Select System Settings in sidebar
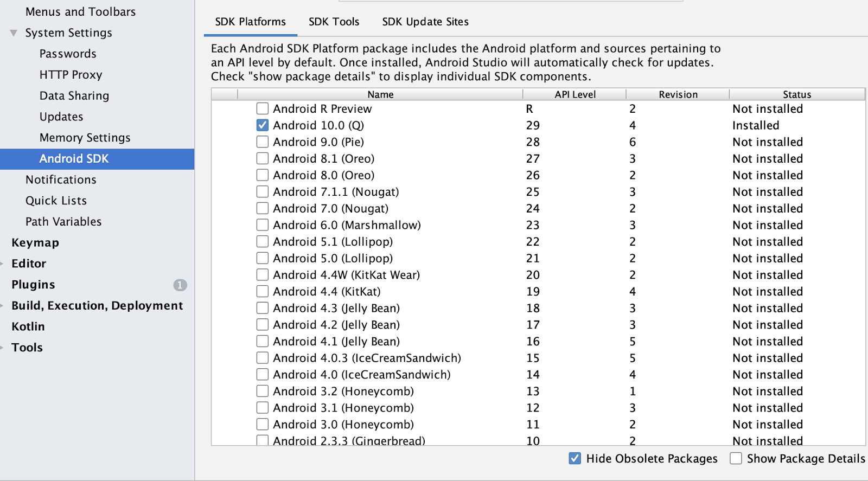868x481 pixels. (69, 33)
